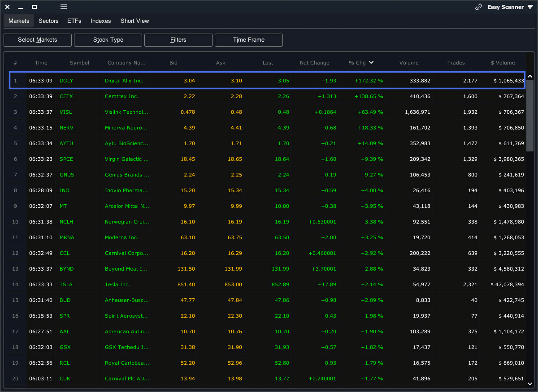Click the RCL symbol
538x392 pixels.
click(x=65, y=363)
